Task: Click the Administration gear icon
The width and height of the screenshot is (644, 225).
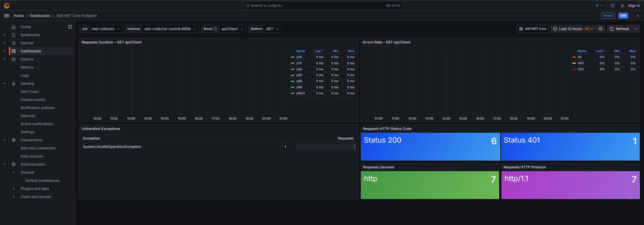Action: coord(14,164)
